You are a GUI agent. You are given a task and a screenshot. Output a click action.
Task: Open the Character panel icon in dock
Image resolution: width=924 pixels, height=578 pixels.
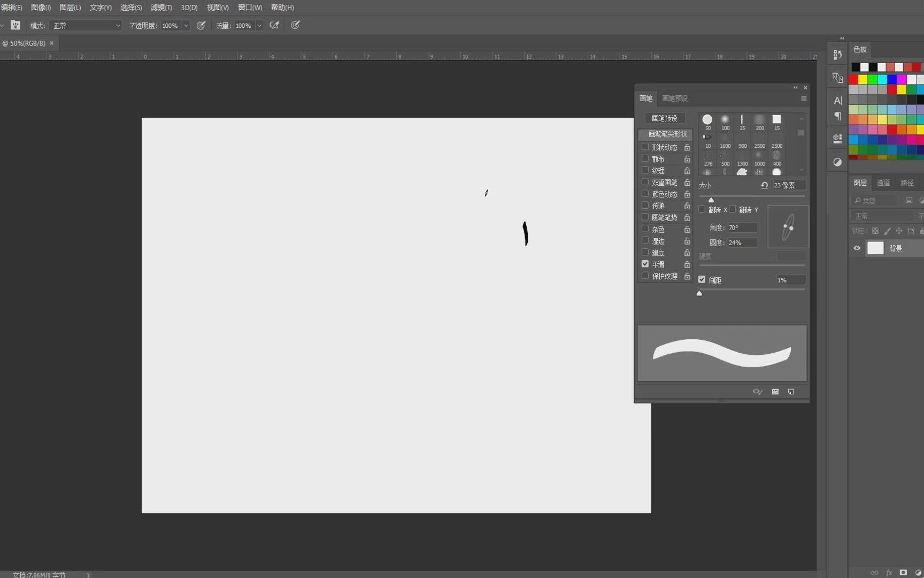tap(837, 100)
